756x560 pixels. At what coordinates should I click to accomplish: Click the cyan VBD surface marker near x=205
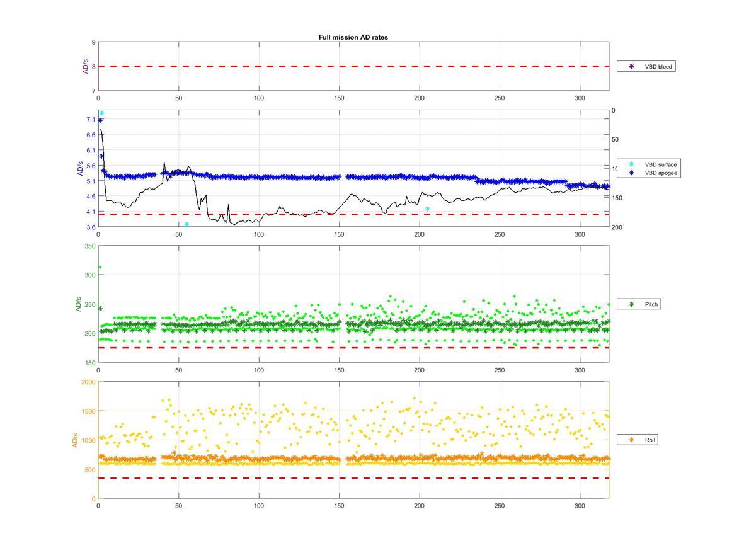point(427,209)
